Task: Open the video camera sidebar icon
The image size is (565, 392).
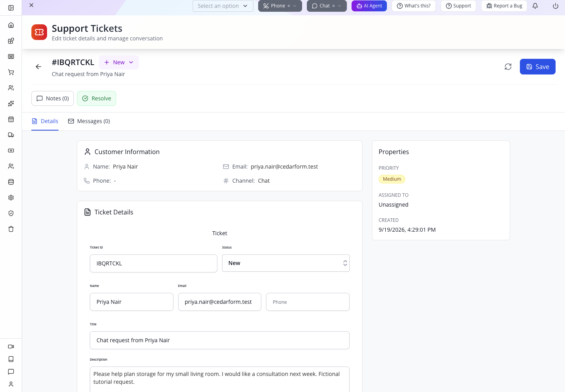Action: pos(11,347)
